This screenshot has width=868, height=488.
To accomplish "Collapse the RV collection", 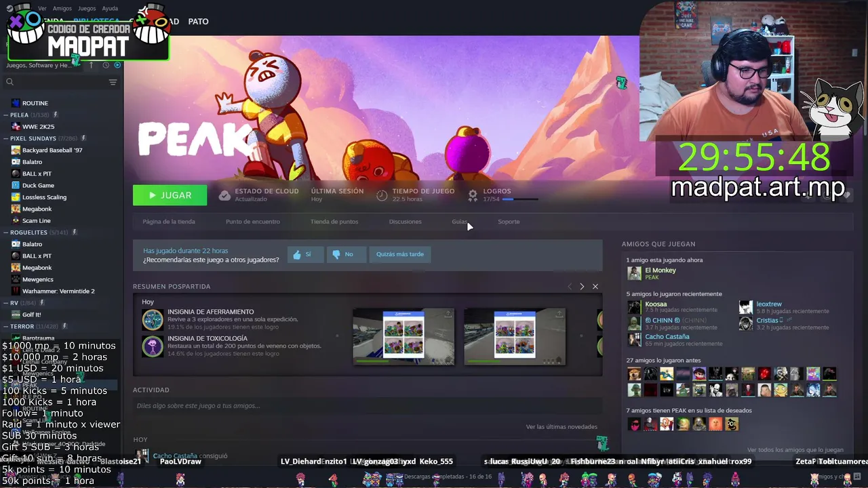I will pyautogui.click(x=6, y=303).
